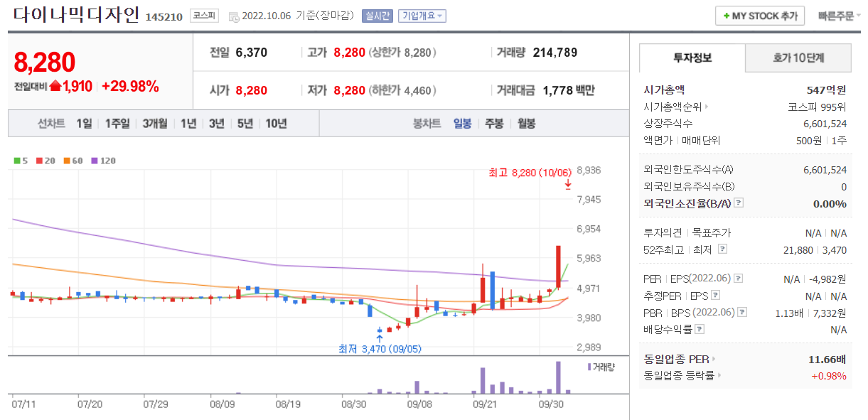Click the MY STOCK 추가 button
Viewport: 868px width, 420px height.
[760, 16]
